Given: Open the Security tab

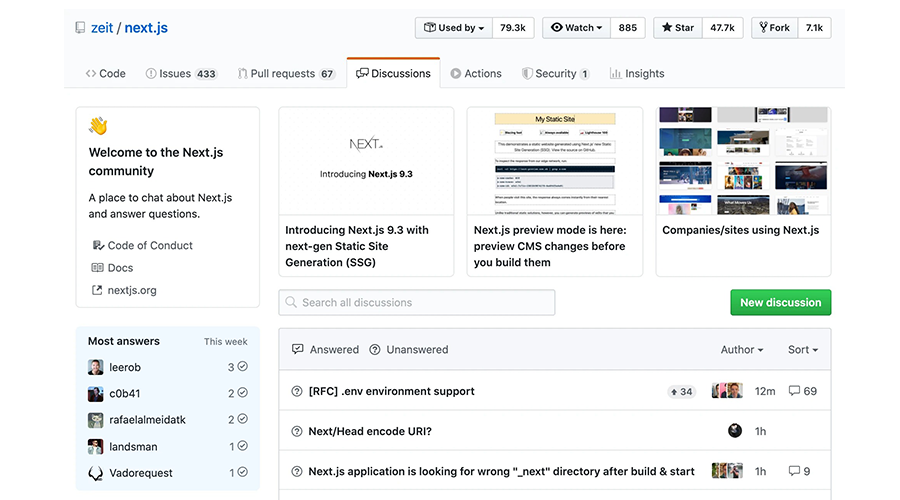Looking at the screenshot, I should (x=556, y=73).
